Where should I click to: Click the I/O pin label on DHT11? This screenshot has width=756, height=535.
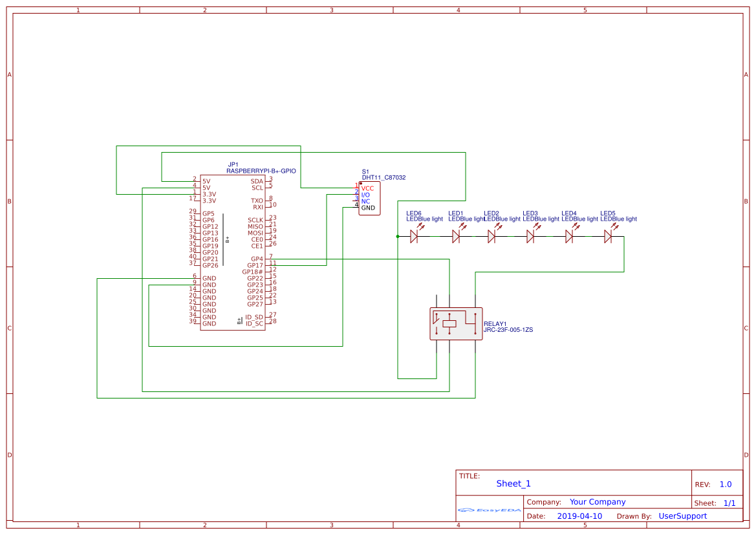tap(365, 195)
